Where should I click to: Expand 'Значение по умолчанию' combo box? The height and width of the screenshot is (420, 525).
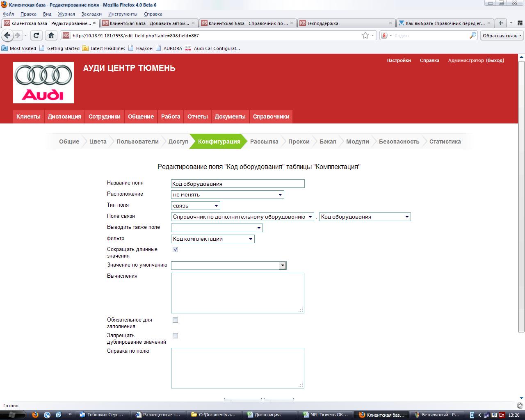coord(283,265)
